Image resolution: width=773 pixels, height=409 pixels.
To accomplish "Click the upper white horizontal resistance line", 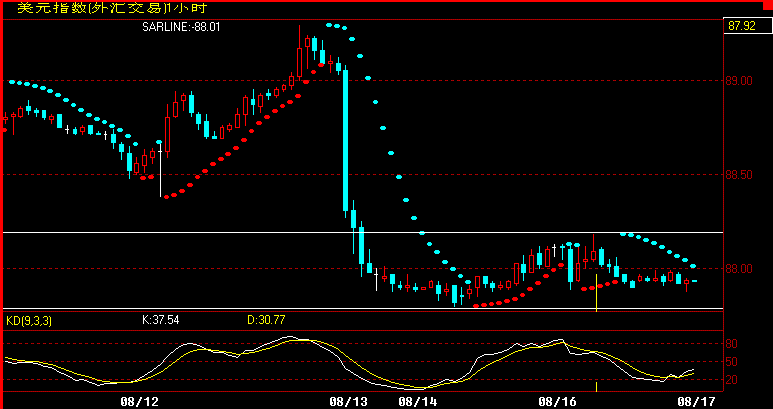I will click(x=363, y=232).
